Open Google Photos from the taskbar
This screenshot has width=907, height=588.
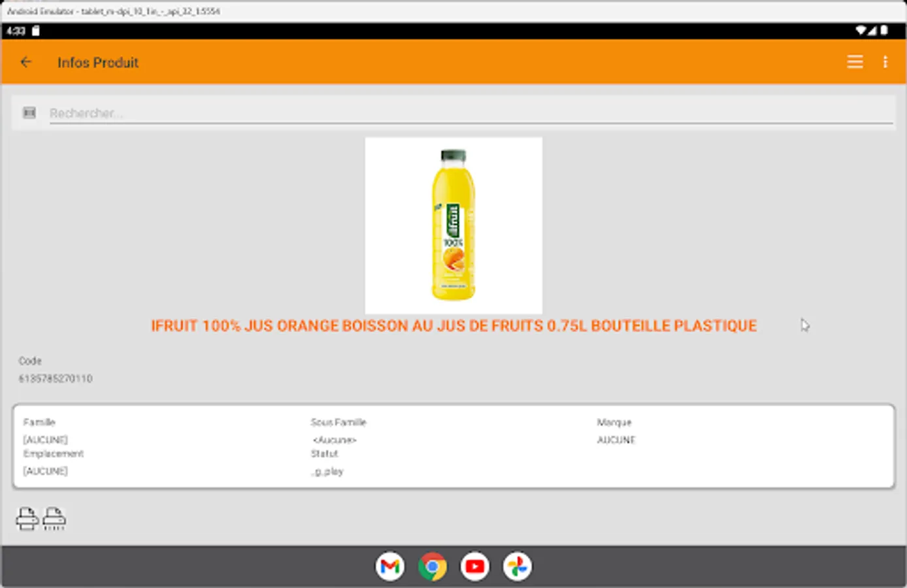pyautogui.click(x=517, y=566)
